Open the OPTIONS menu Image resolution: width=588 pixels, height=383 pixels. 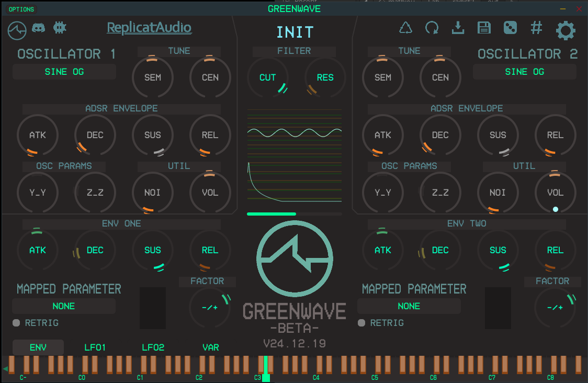pyautogui.click(x=21, y=8)
